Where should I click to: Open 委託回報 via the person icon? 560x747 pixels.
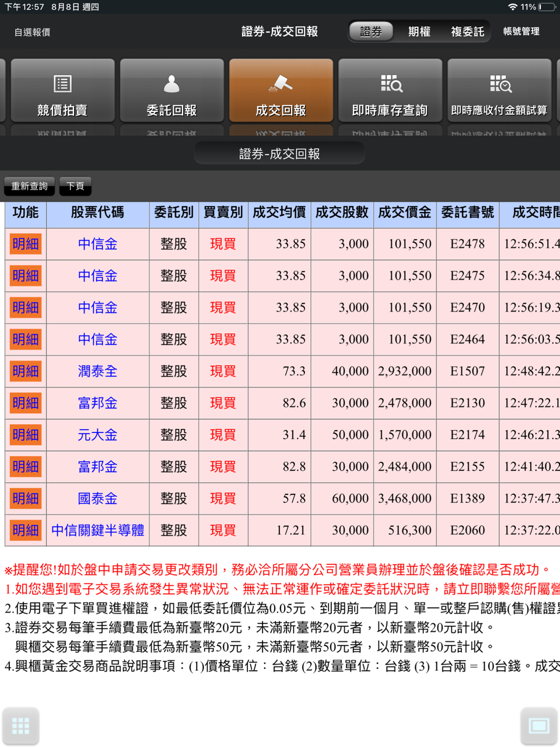click(171, 90)
